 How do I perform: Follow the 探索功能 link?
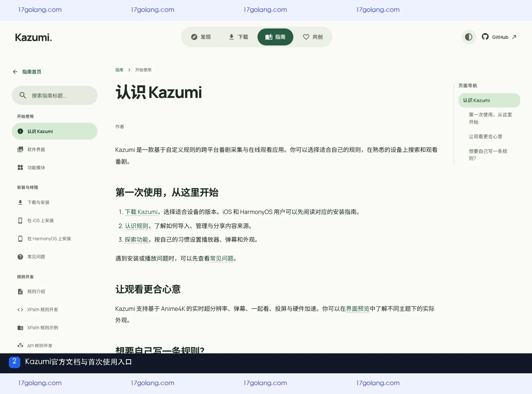(137, 240)
